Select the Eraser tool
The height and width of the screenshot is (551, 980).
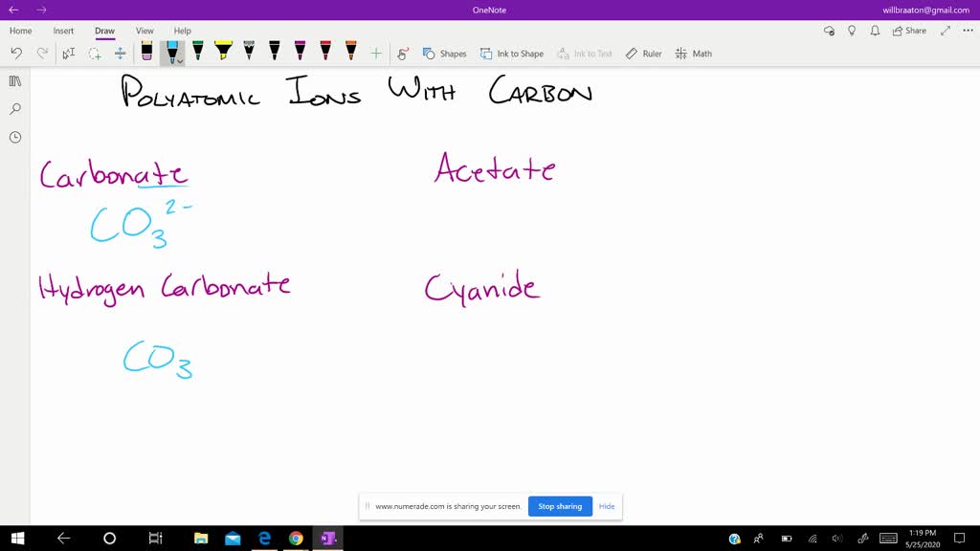(x=146, y=53)
